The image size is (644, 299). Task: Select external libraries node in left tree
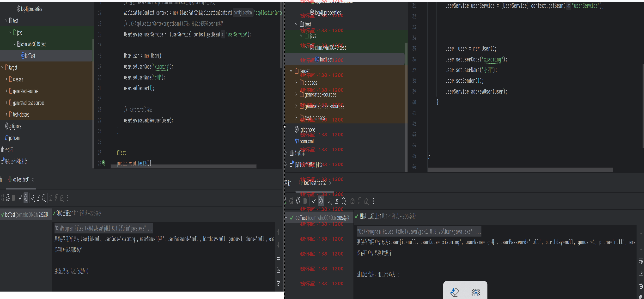pos(7,150)
